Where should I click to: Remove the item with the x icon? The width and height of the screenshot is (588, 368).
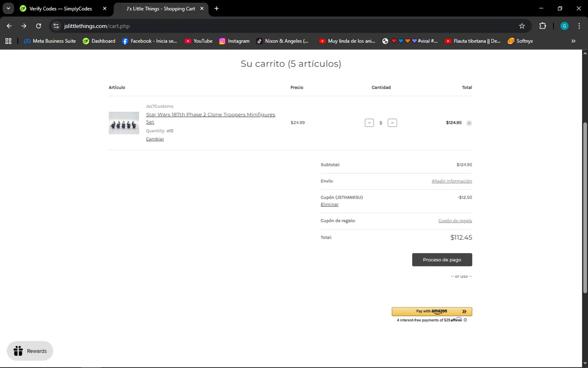469,123
